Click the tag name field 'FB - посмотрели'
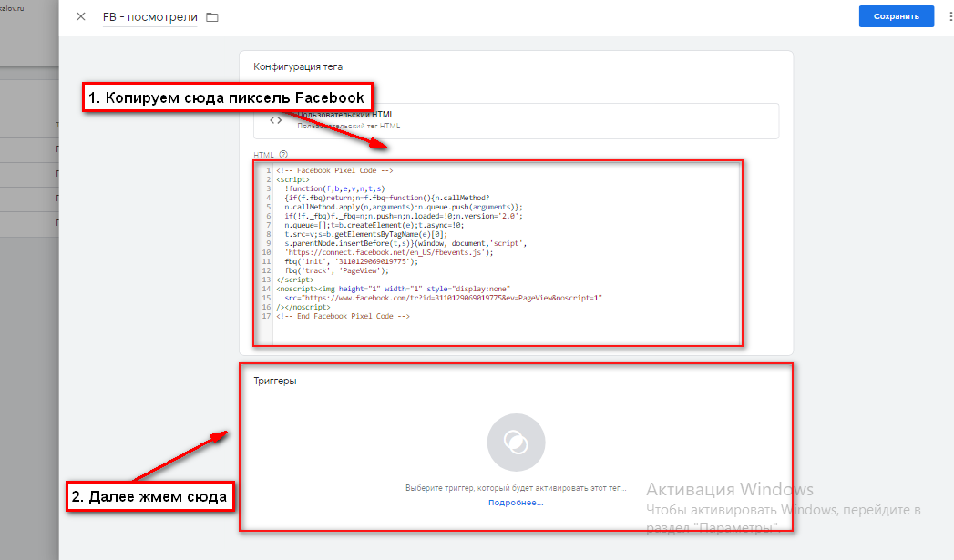The width and height of the screenshot is (954, 560). click(x=149, y=17)
